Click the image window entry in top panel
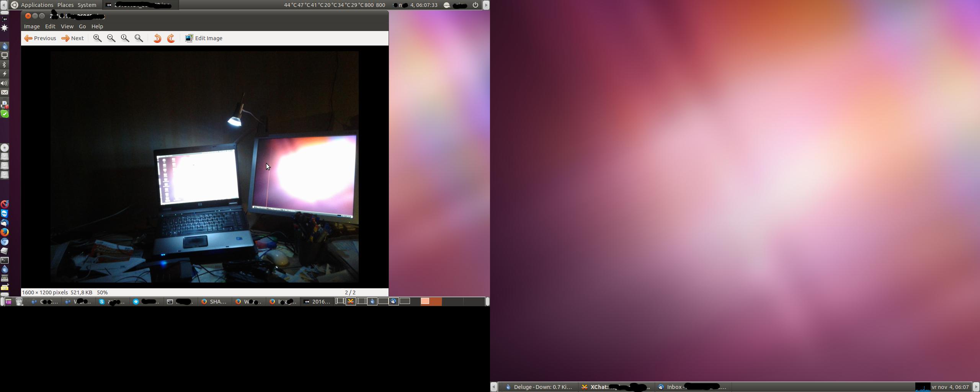Screen dimensions: 980x392 pyautogui.click(x=140, y=5)
